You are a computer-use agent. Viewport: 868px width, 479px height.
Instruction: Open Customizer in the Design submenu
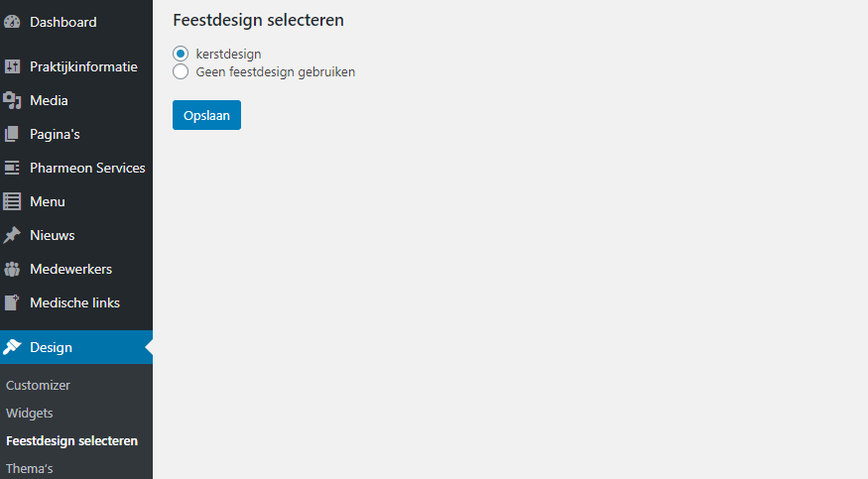tap(38, 385)
